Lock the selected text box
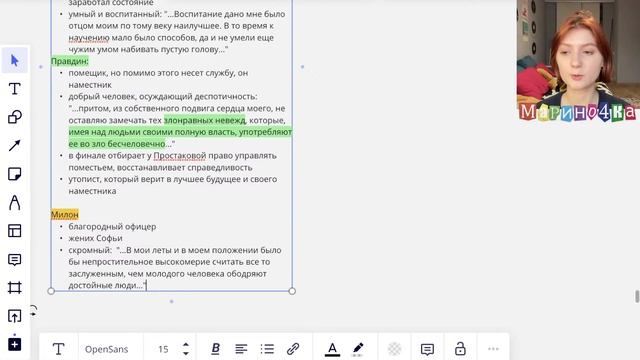Viewport: 640px width, 360px height. click(x=460, y=349)
